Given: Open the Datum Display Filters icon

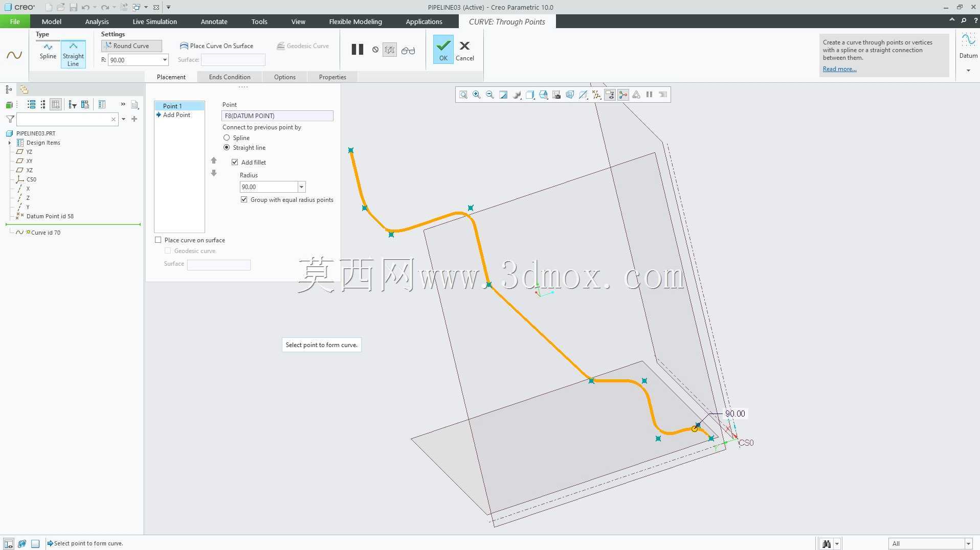Looking at the screenshot, I should (596, 95).
